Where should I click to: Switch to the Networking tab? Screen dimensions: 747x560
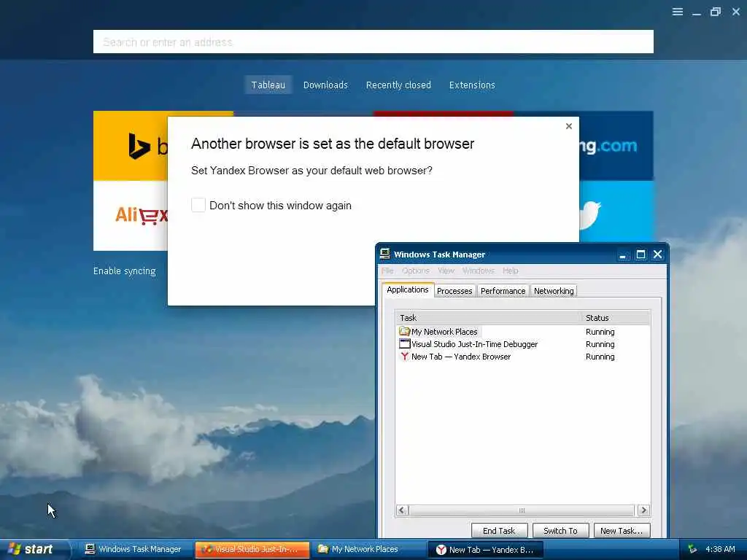(554, 291)
